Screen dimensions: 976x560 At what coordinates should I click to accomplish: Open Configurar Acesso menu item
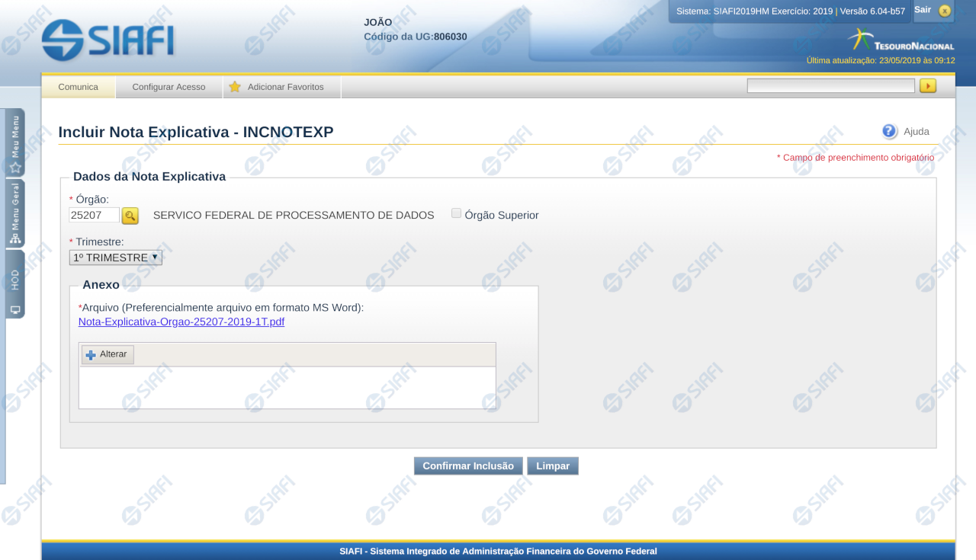[169, 87]
